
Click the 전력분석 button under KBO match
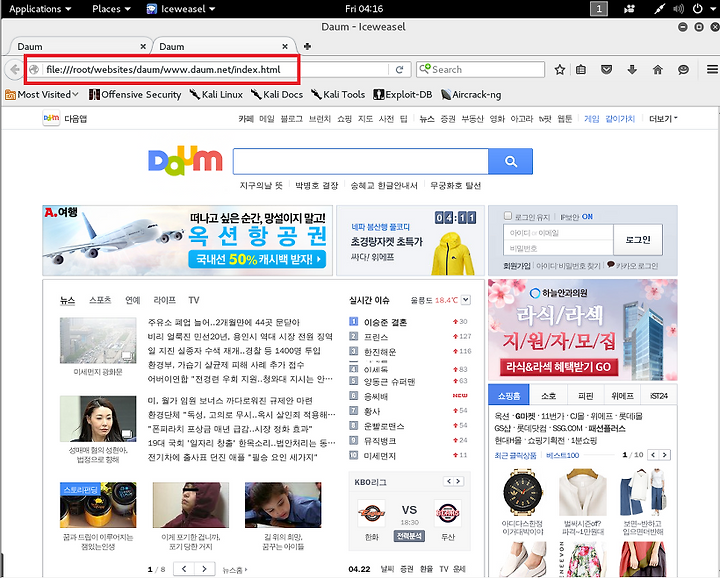coord(409,536)
